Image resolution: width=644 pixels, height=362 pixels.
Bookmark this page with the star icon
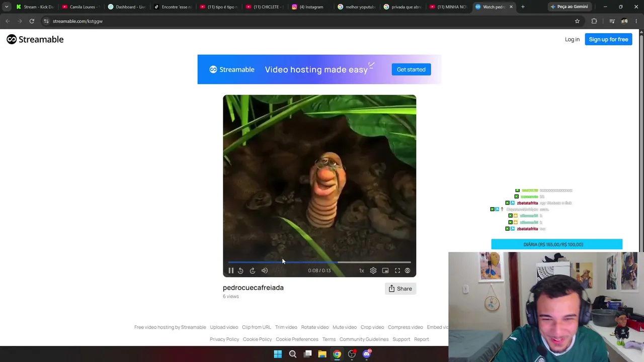click(577, 21)
